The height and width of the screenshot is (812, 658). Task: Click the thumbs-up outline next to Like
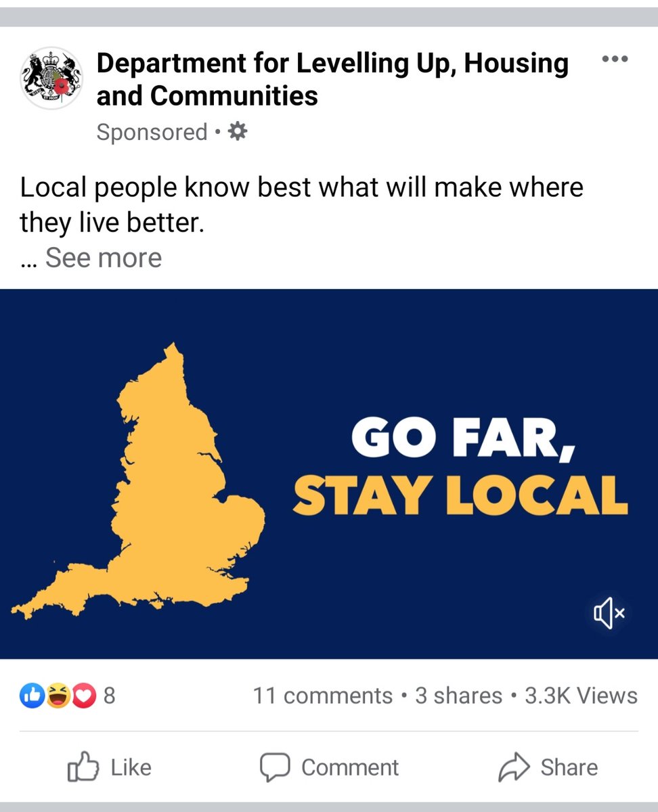click(x=84, y=767)
